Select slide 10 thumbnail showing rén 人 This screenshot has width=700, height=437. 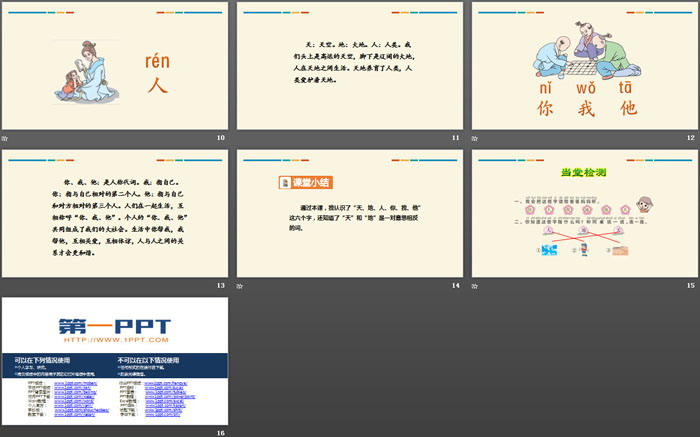[114, 66]
